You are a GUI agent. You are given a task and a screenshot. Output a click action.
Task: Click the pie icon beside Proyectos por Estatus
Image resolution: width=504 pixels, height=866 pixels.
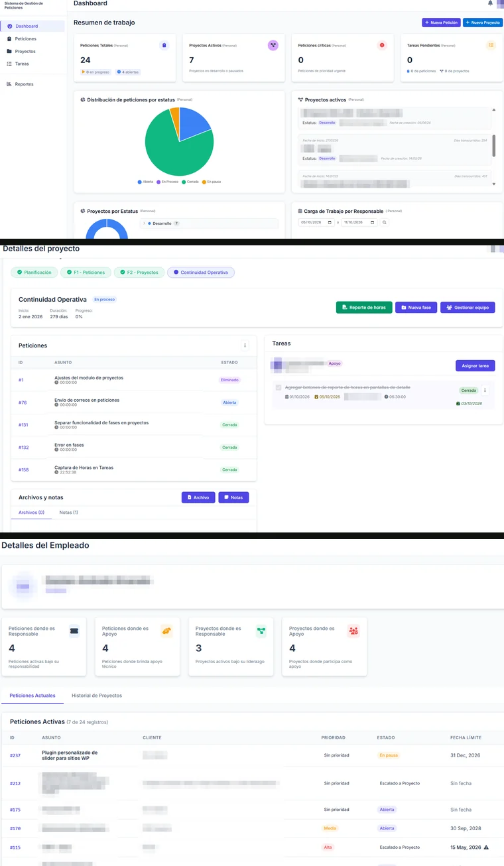click(x=83, y=212)
